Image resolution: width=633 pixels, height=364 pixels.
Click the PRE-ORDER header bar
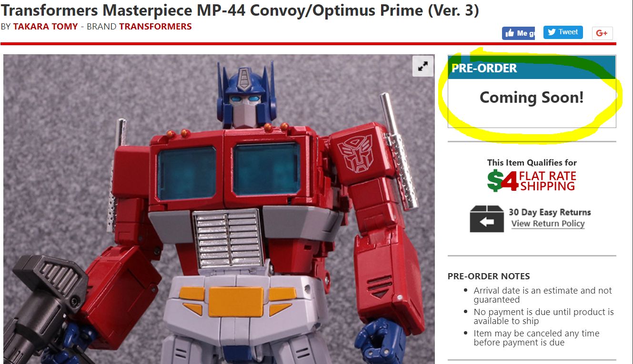[x=532, y=68]
